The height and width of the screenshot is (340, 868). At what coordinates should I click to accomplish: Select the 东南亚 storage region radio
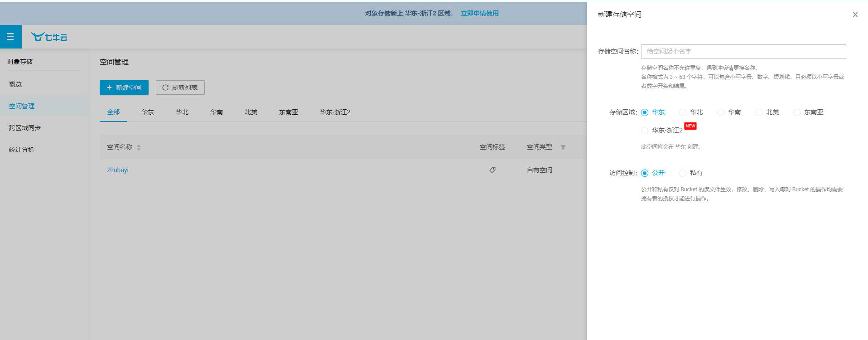click(797, 112)
